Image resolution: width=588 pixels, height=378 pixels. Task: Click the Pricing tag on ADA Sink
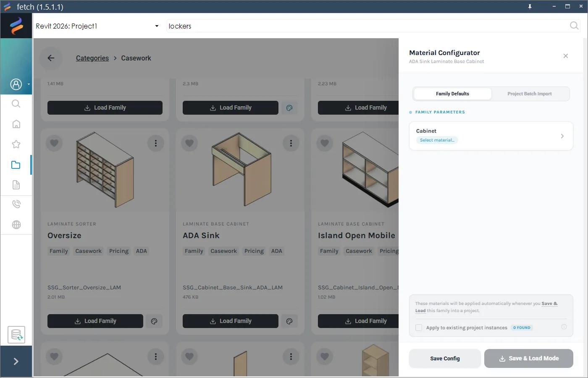254,251
